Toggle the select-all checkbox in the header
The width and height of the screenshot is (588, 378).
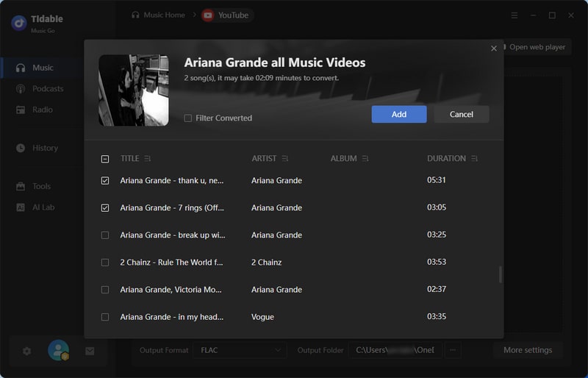[105, 159]
